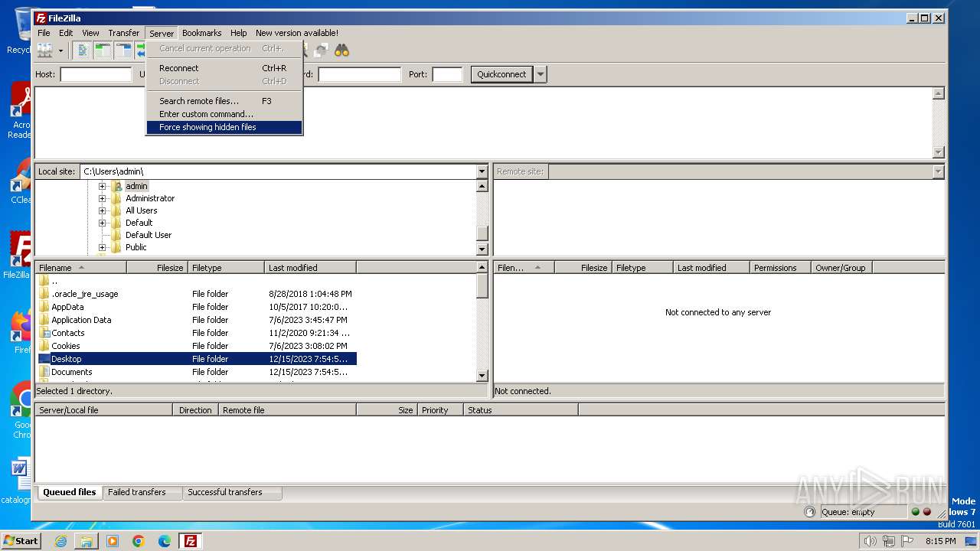Screen dimensions: 980x551
Task: Sort local files by Filetype column
Action: tap(226, 268)
